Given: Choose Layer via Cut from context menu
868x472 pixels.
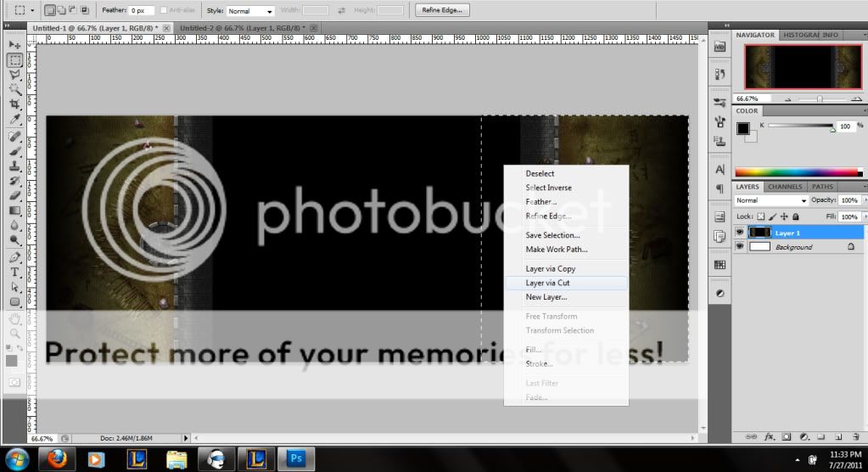Looking at the screenshot, I should coord(547,283).
